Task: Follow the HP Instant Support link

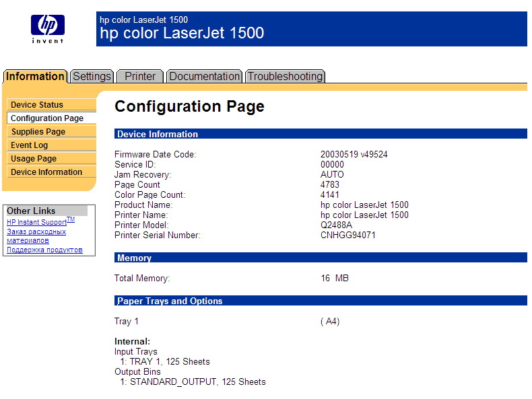Action: (40, 221)
